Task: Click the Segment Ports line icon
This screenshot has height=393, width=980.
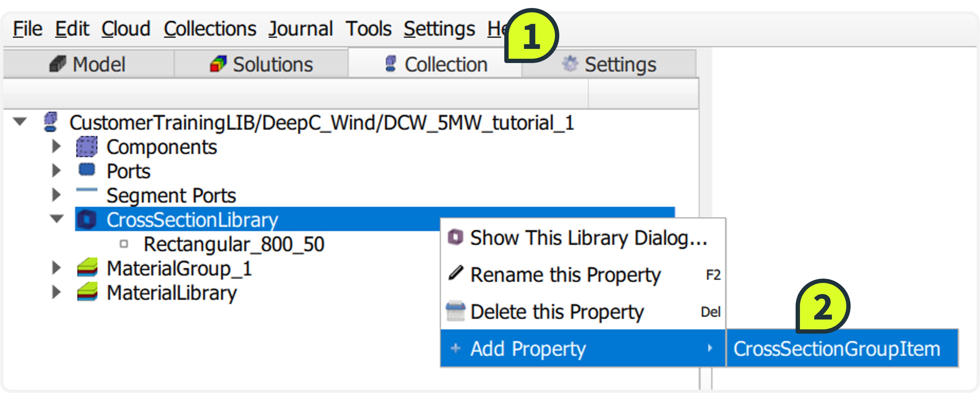Action: pos(87,190)
